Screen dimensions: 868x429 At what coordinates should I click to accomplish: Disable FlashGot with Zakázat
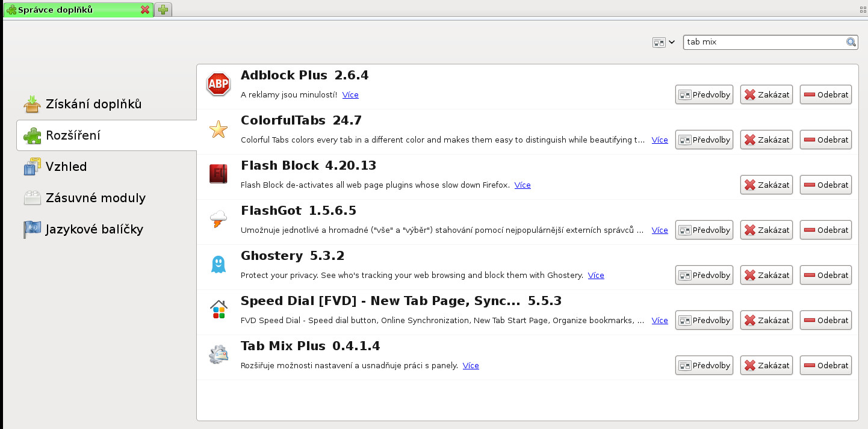click(x=766, y=230)
